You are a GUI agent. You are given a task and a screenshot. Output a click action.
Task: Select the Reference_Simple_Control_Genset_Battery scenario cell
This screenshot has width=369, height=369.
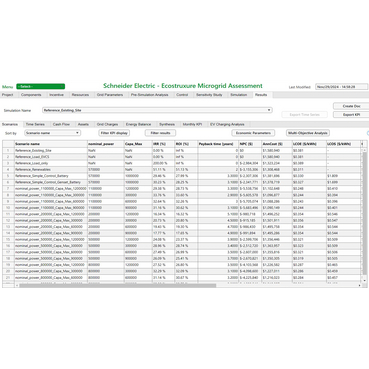pyautogui.click(x=51, y=182)
